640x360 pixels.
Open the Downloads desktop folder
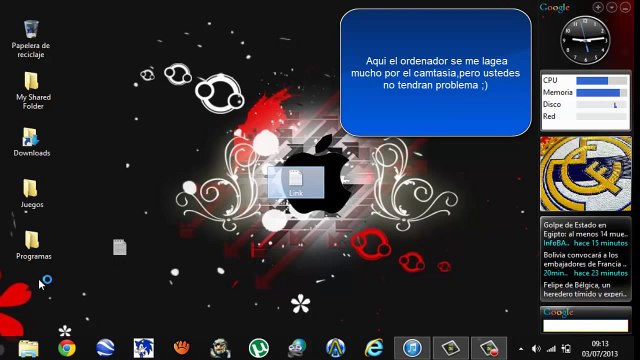pyautogui.click(x=31, y=142)
